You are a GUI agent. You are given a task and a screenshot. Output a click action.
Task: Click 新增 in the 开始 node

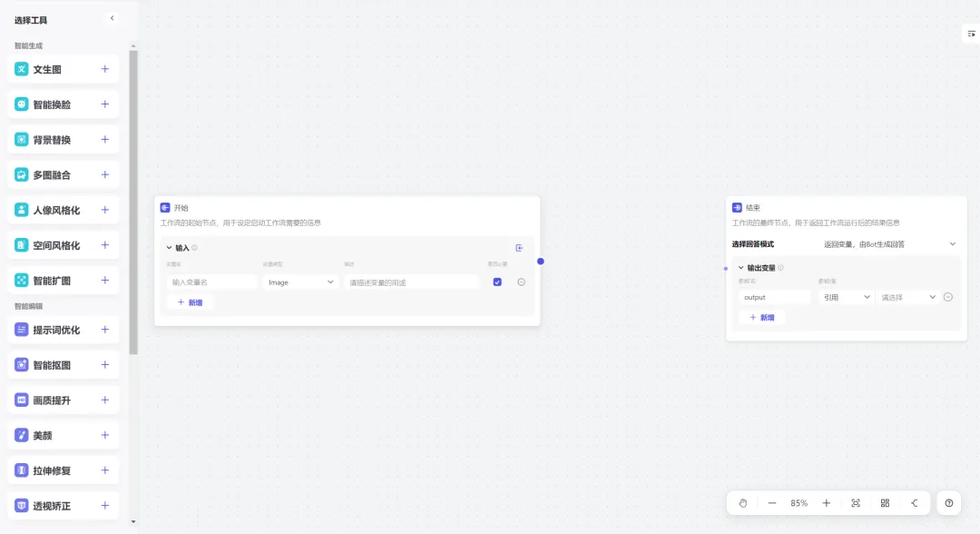coord(190,302)
